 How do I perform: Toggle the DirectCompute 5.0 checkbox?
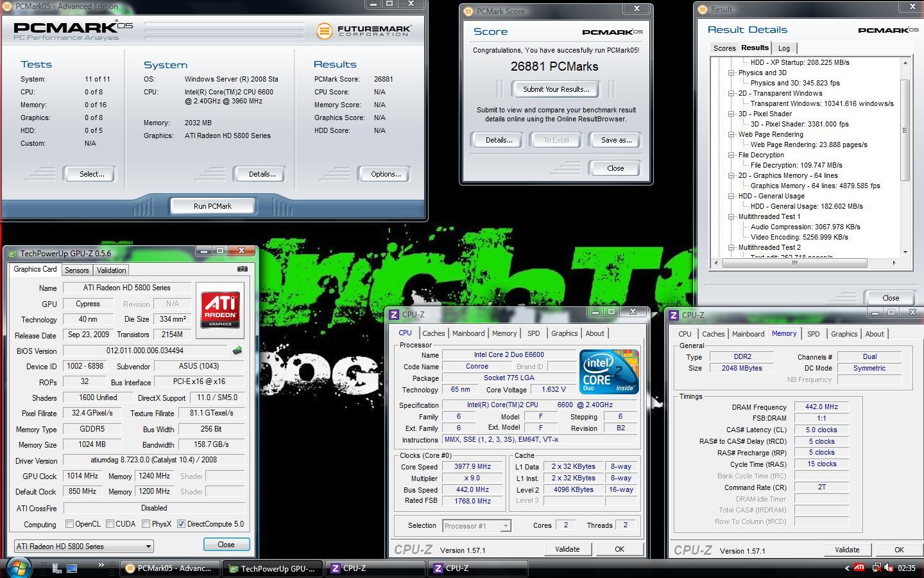181,524
